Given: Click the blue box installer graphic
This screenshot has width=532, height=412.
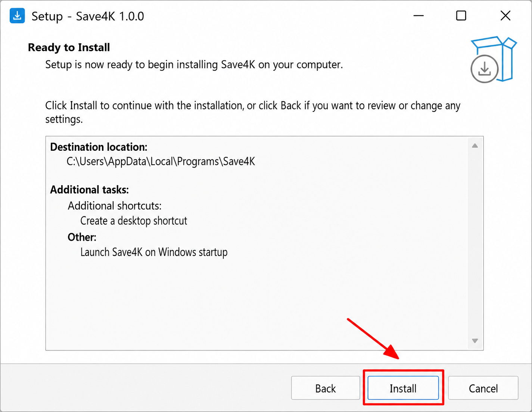Looking at the screenshot, I should [493, 60].
